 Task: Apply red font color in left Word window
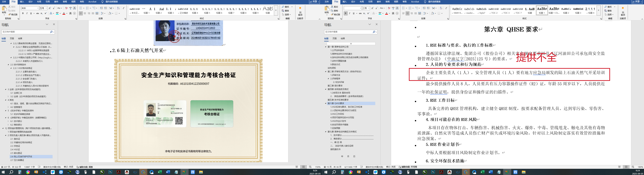[64, 13]
